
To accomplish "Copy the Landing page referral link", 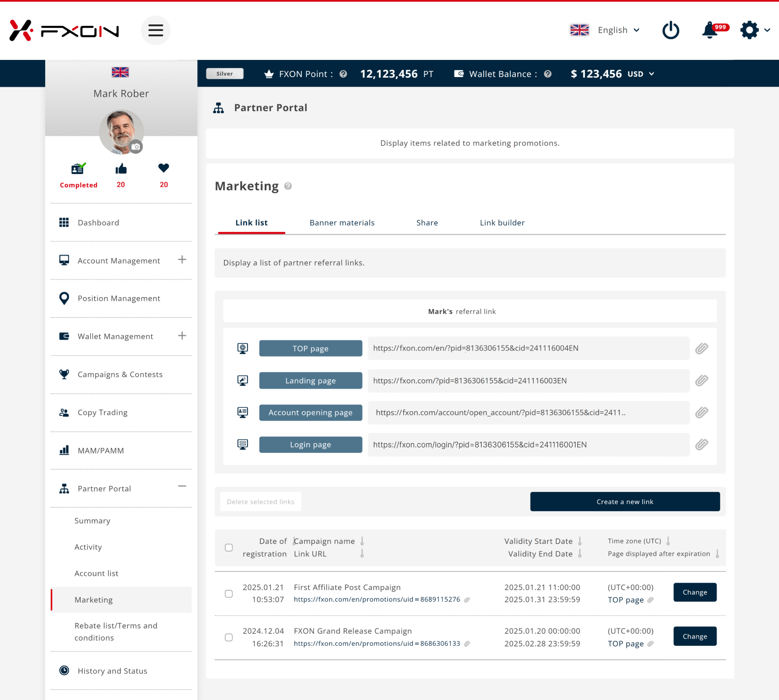I will (702, 380).
